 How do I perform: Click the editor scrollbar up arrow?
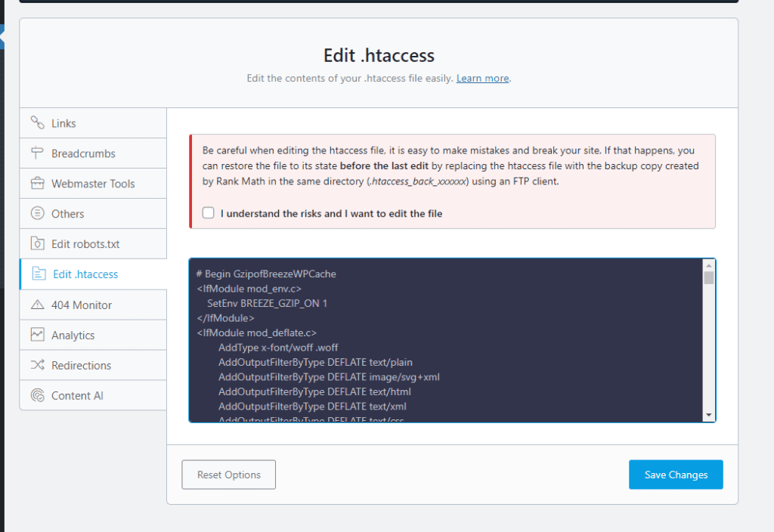pyautogui.click(x=709, y=265)
